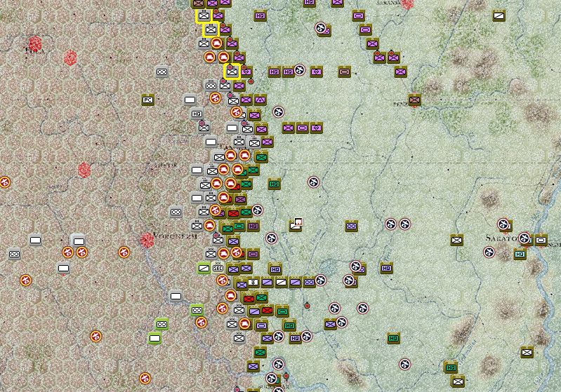This screenshot has width=561, height=392.
Task: Select white infantry counter west of Saratov
Action: click(x=456, y=240)
